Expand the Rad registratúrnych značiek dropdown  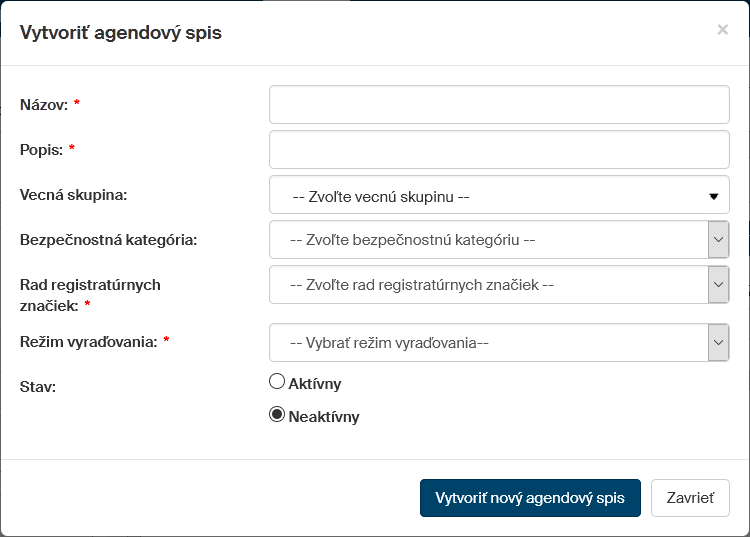tap(489, 285)
